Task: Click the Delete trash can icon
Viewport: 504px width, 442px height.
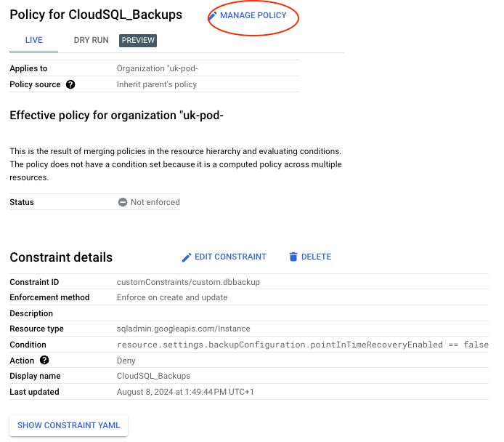Action: click(293, 257)
